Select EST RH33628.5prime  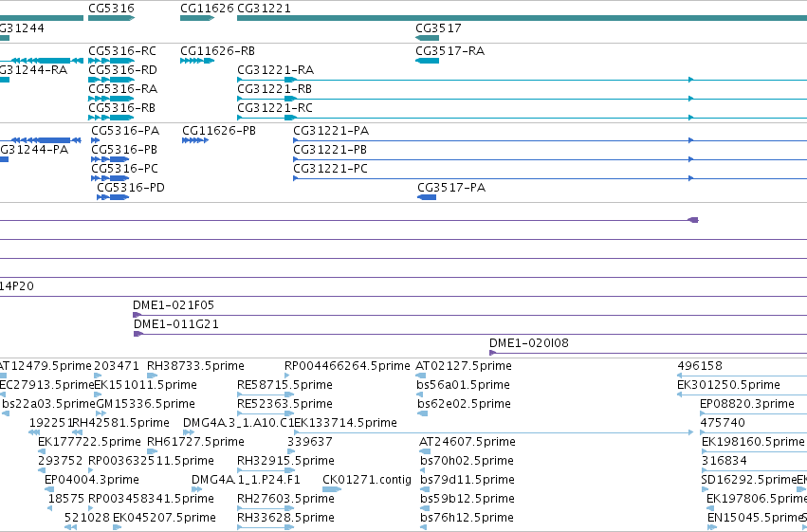(285, 518)
